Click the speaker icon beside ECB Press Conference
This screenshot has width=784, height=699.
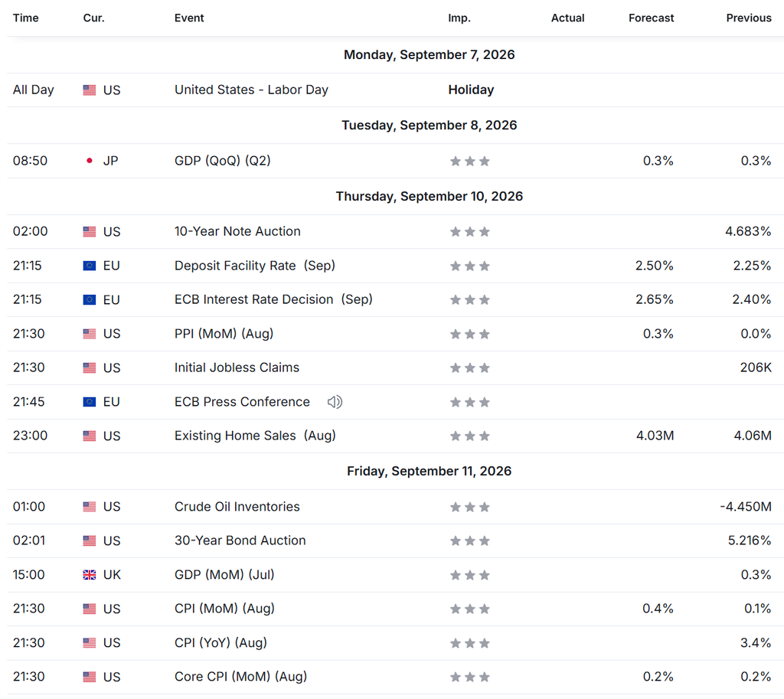point(335,402)
